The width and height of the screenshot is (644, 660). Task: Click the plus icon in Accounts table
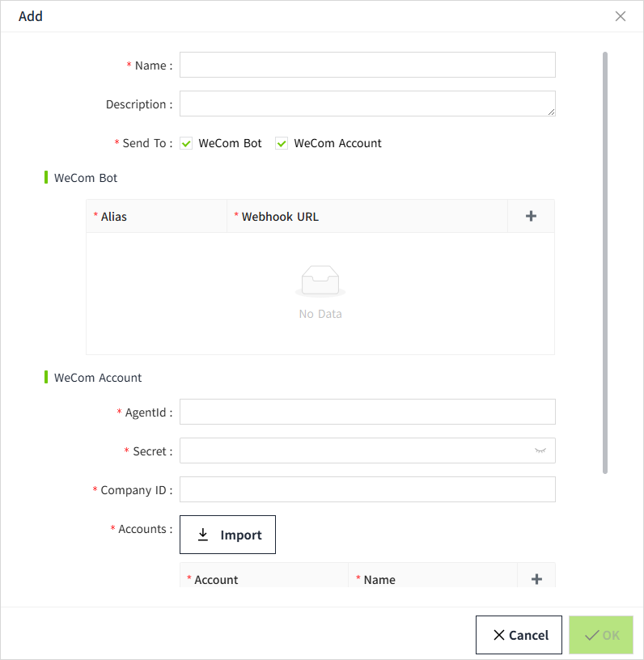pos(536,579)
